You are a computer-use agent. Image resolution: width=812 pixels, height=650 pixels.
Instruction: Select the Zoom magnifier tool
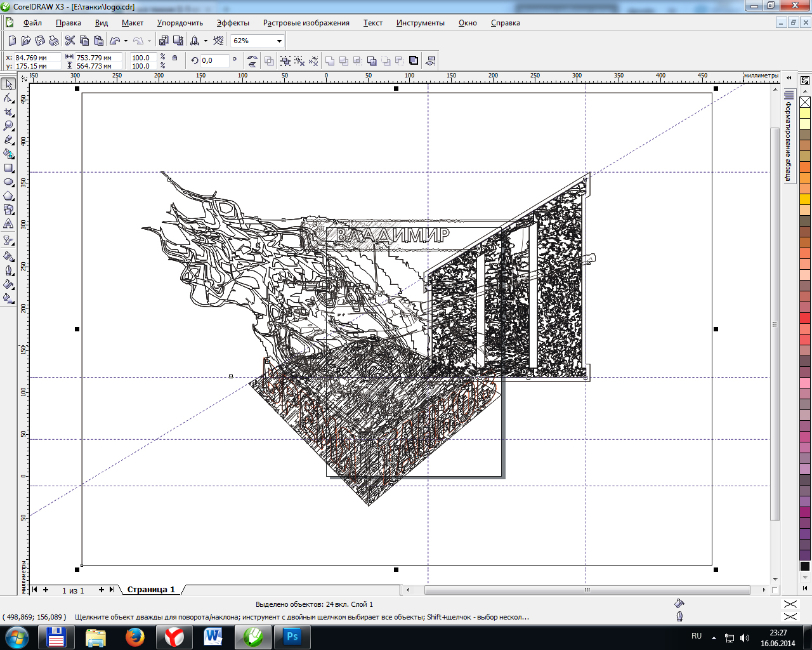click(8, 126)
